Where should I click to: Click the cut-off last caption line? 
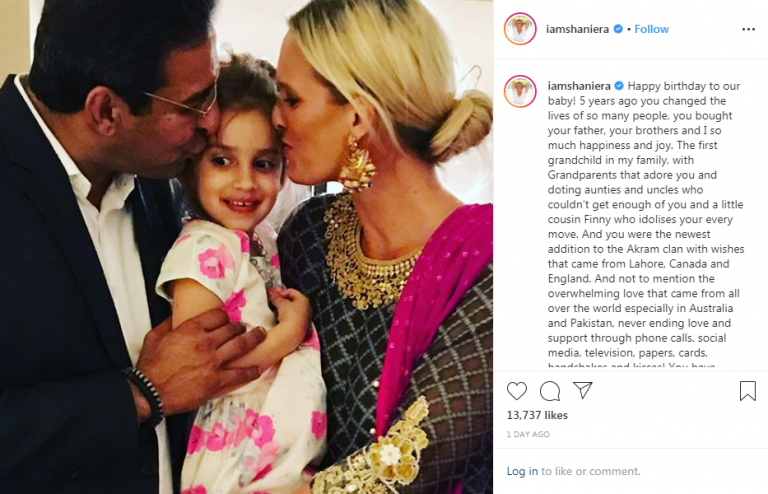[631, 365]
